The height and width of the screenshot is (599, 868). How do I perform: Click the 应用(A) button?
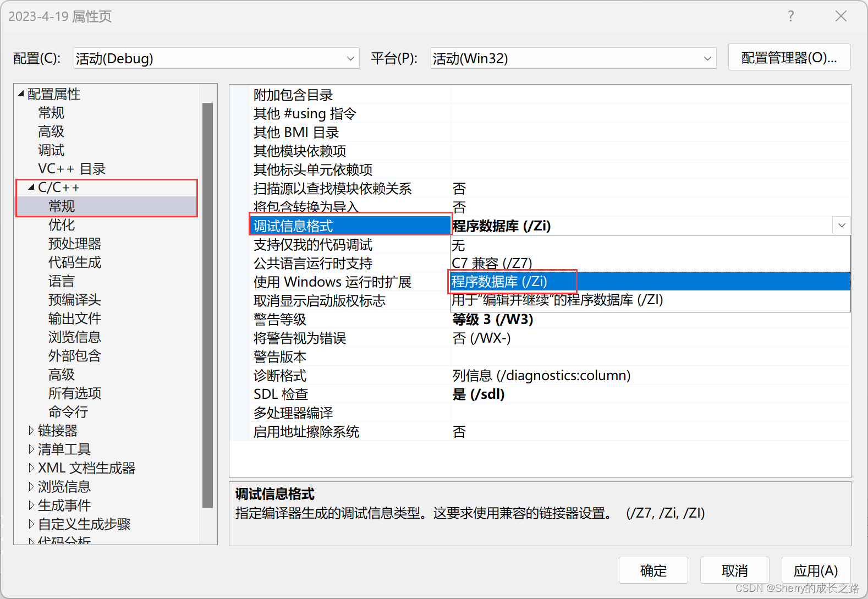click(816, 570)
